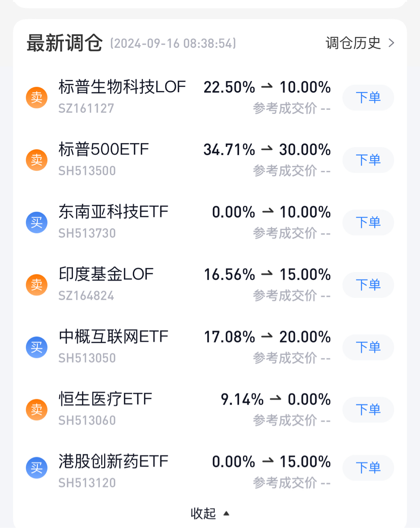The width and height of the screenshot is (420, 528).
Task: Collapse the list with 收起
Action: 203,513
